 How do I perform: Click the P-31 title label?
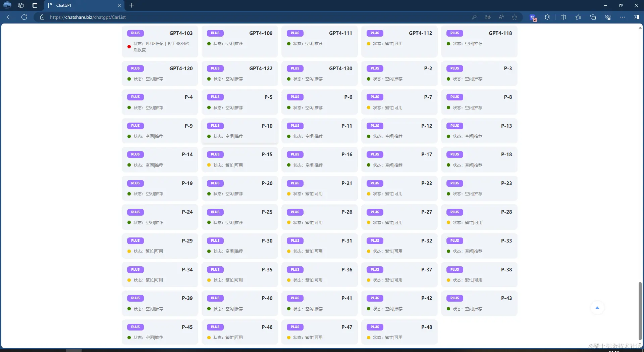[347, 240]
